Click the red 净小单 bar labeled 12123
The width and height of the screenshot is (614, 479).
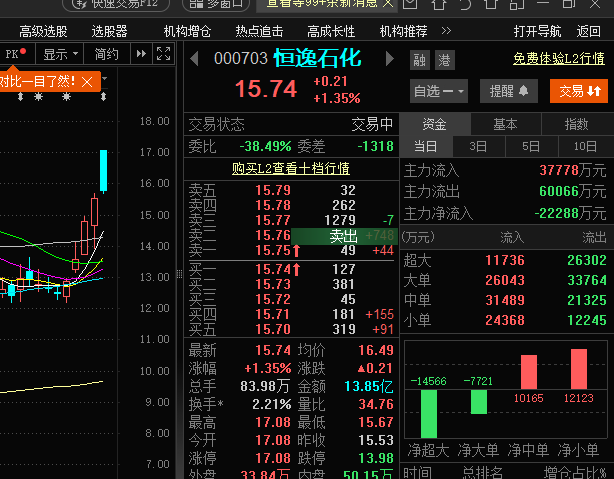[579, 369]
